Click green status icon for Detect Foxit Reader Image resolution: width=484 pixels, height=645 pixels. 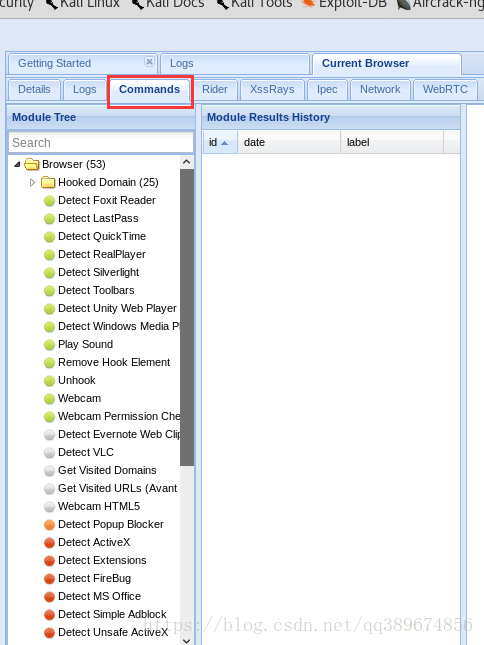(x=49, y=201)
